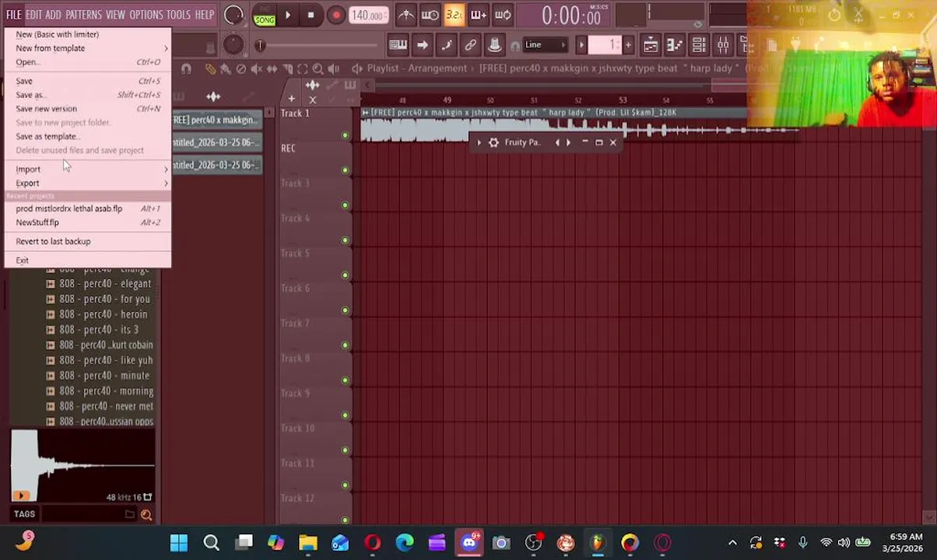
Task: Open the OPTIONS menu
Action: click(146, 15)
